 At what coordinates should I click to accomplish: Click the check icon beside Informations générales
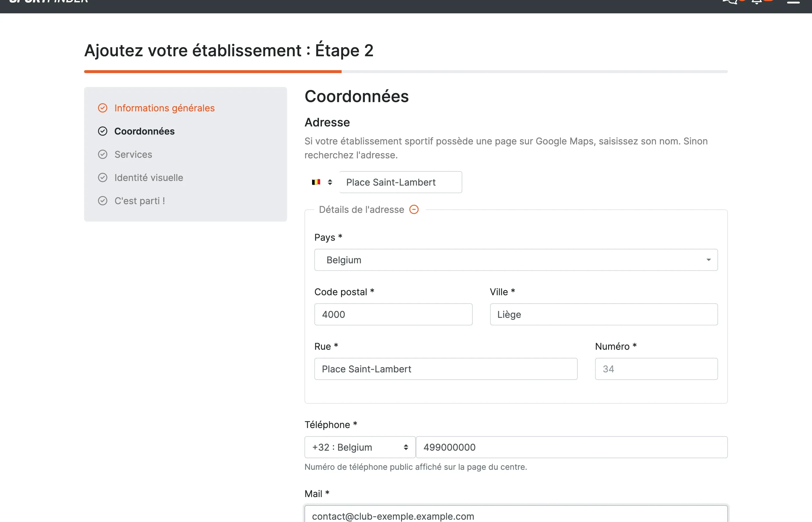102,108
